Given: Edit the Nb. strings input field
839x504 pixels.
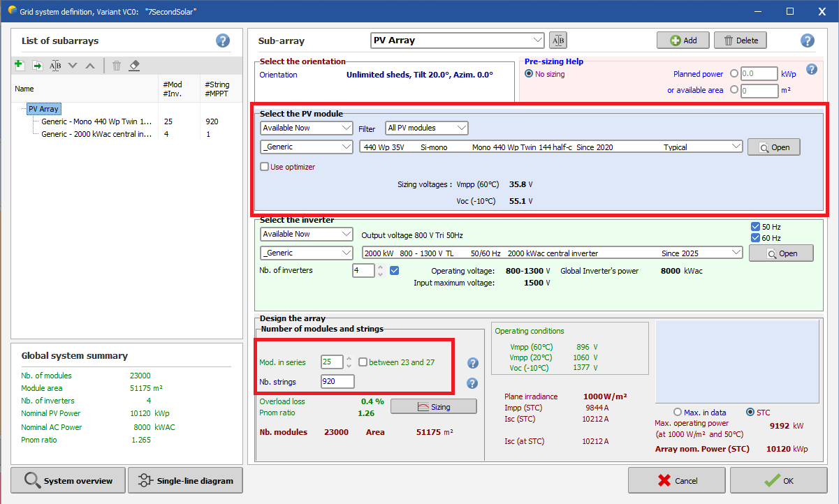Looking at the screenshot, I should click(x=337, y=381).
